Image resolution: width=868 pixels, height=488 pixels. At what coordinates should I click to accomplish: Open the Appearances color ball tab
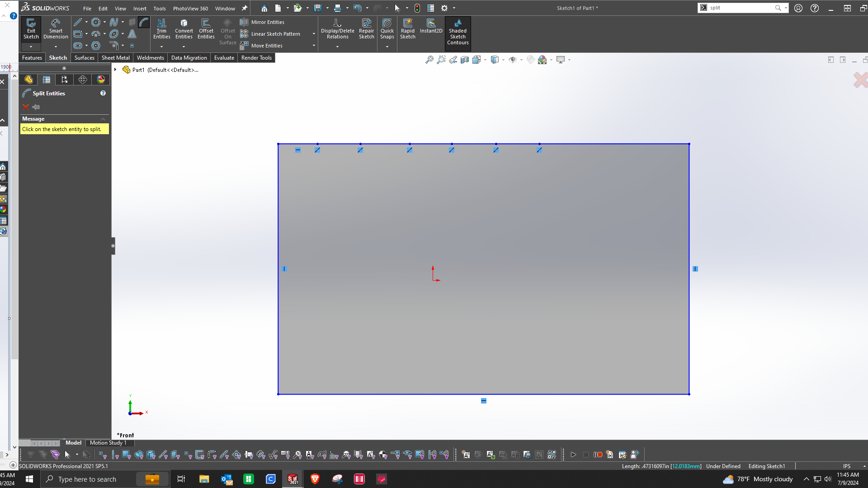click(101, 80)
